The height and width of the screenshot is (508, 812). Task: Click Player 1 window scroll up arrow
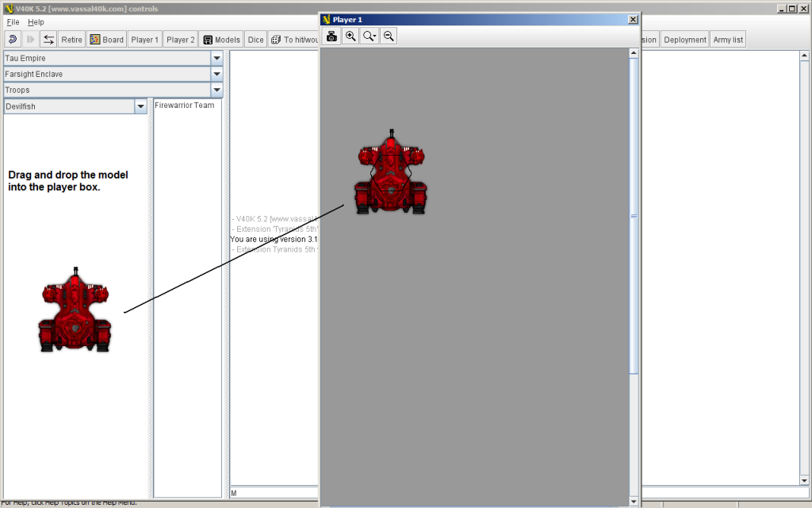(x=634, y=53)
